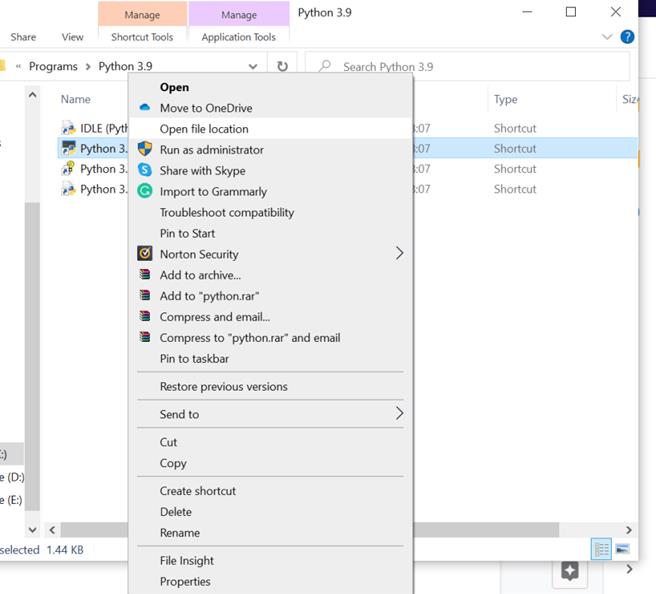
Task: Click WinRAR icon beside Add to archive
Action: 145,274
